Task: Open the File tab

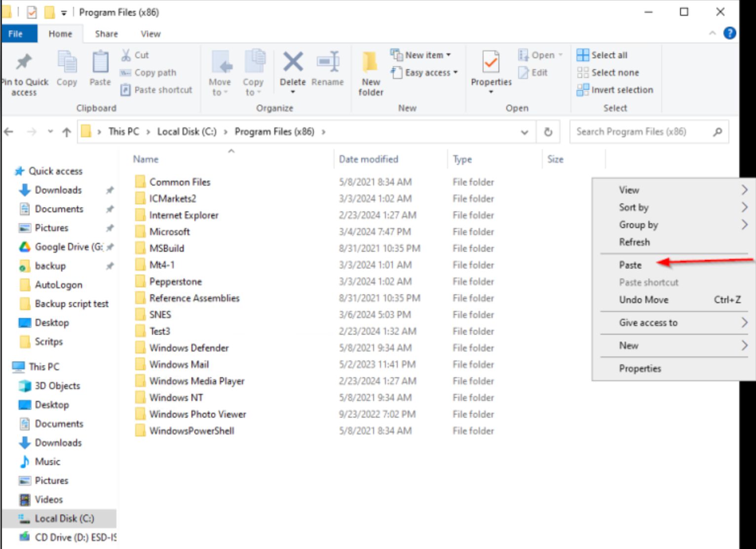Action: [16, 34]
